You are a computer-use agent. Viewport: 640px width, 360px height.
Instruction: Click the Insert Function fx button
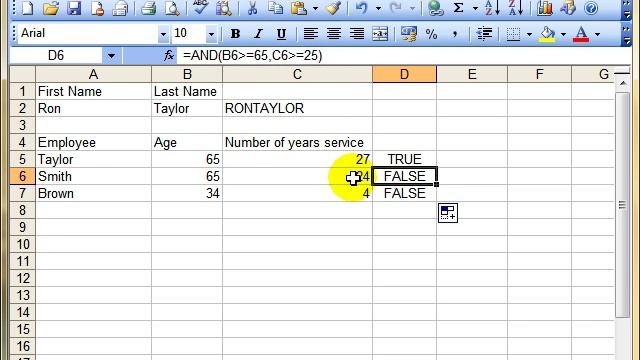coord(169,56)
